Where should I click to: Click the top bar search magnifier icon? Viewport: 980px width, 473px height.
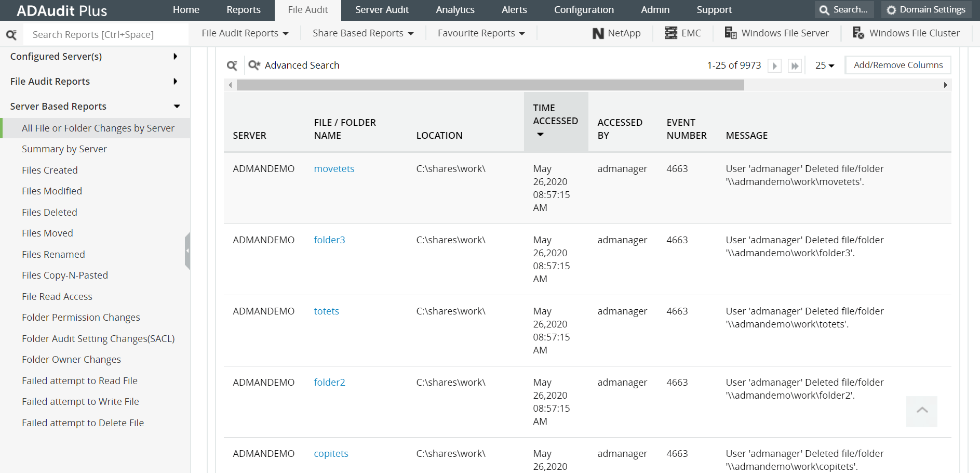824,10
